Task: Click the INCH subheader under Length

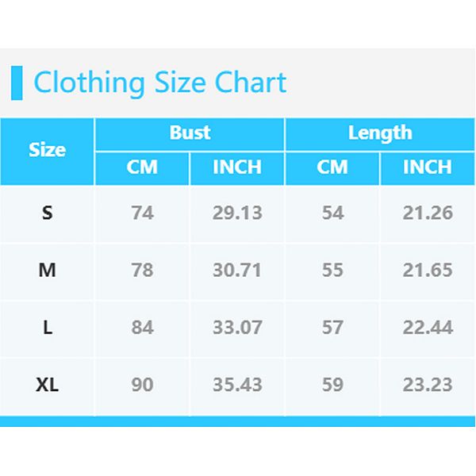Action: click(x=428, y=167)
